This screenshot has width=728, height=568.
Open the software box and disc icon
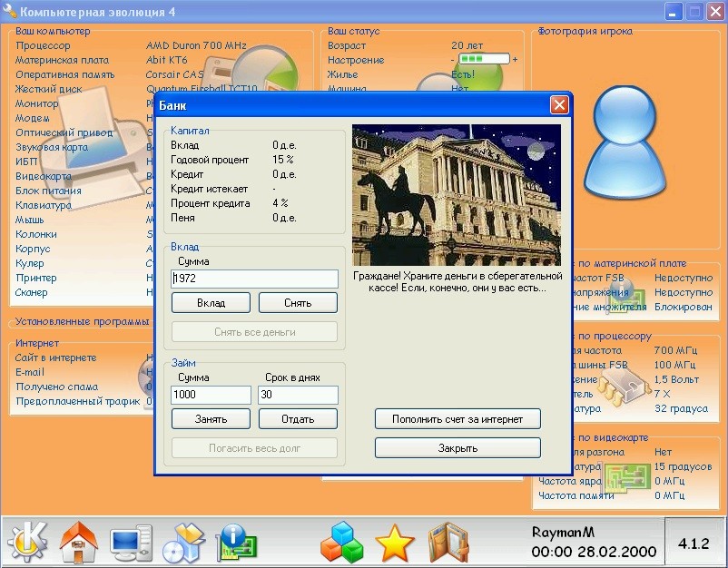tap(184, 542)
